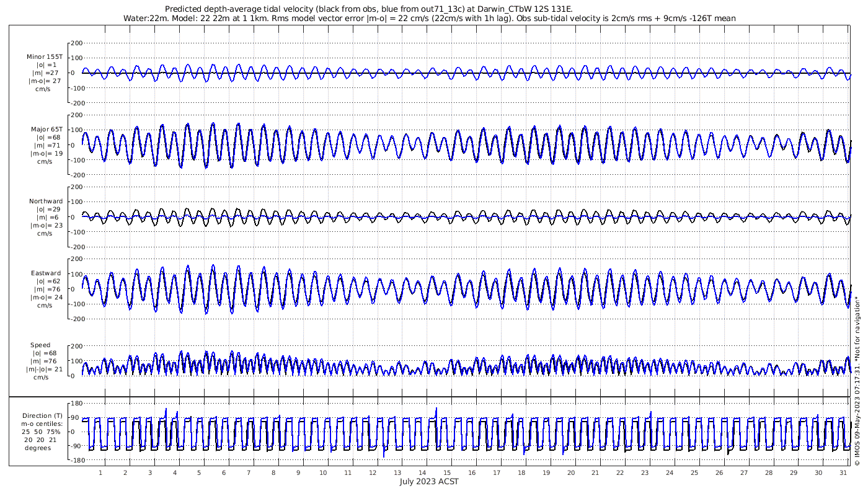Click the "Northward" panel label
Viewport: 868px width, 496px height.
[45, 201]
